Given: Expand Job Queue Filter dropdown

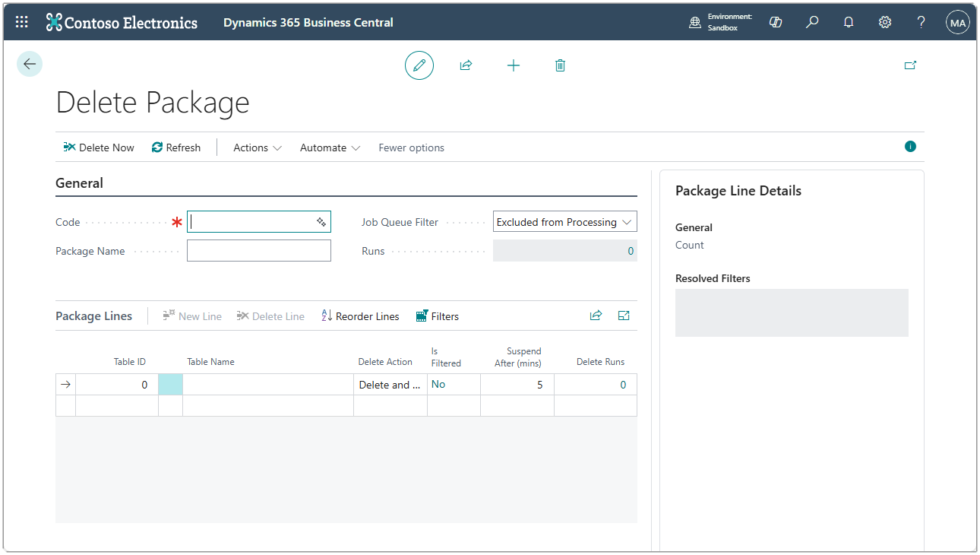Looking at the screenshot, I should click(x=564, y=222).
